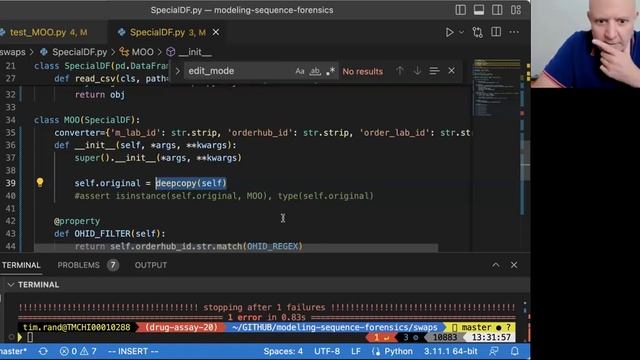Toggle the primary sidebar layout icon

point(460,10)
